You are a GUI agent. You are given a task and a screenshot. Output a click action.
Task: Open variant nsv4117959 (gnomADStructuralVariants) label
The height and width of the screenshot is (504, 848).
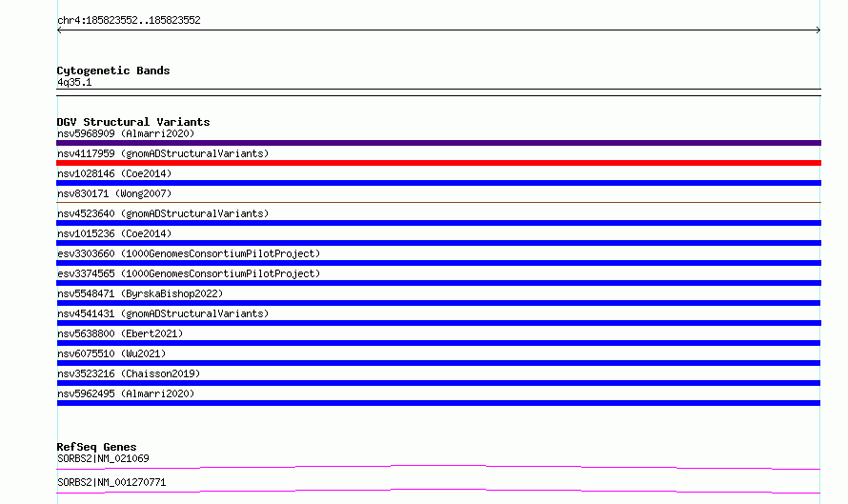(x=163, y=153)
